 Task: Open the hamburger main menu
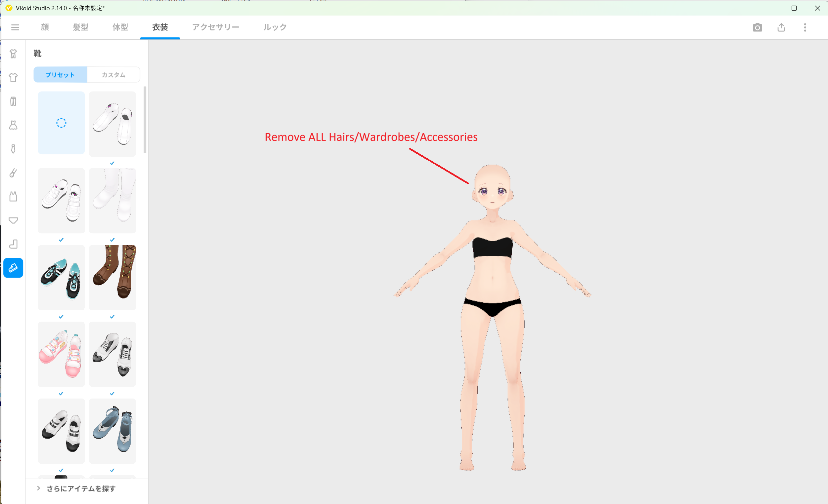pos(15,27)
